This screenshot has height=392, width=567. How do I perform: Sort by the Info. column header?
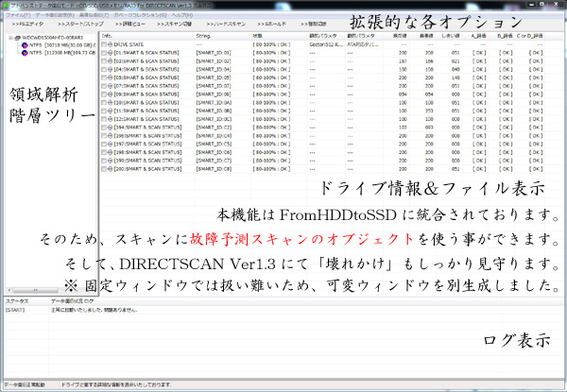147,36
